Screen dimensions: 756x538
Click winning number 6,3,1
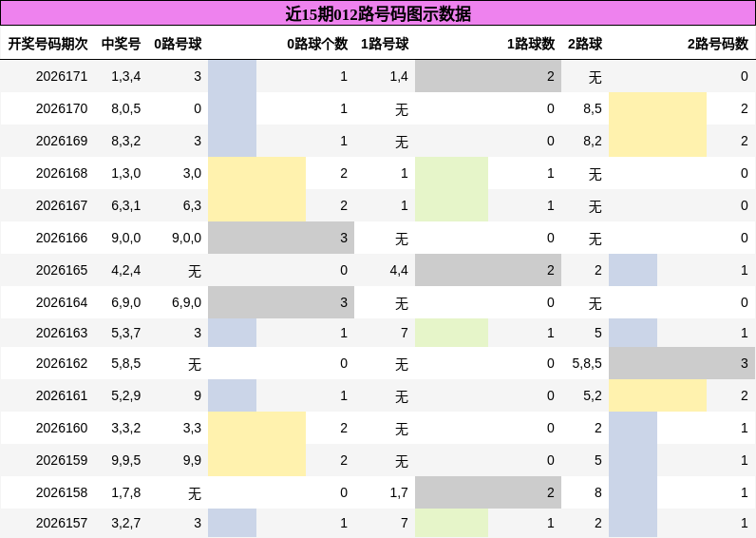[x=125, y=205]
